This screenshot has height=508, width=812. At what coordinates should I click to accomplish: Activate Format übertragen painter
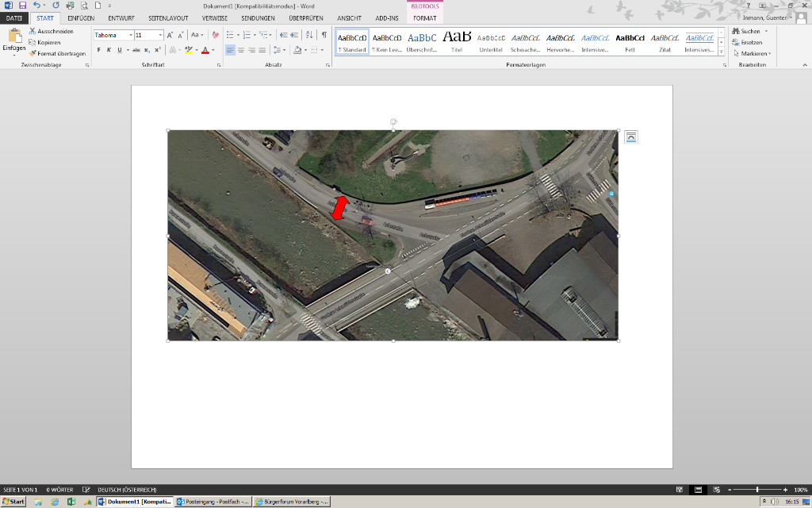[57, 53]
